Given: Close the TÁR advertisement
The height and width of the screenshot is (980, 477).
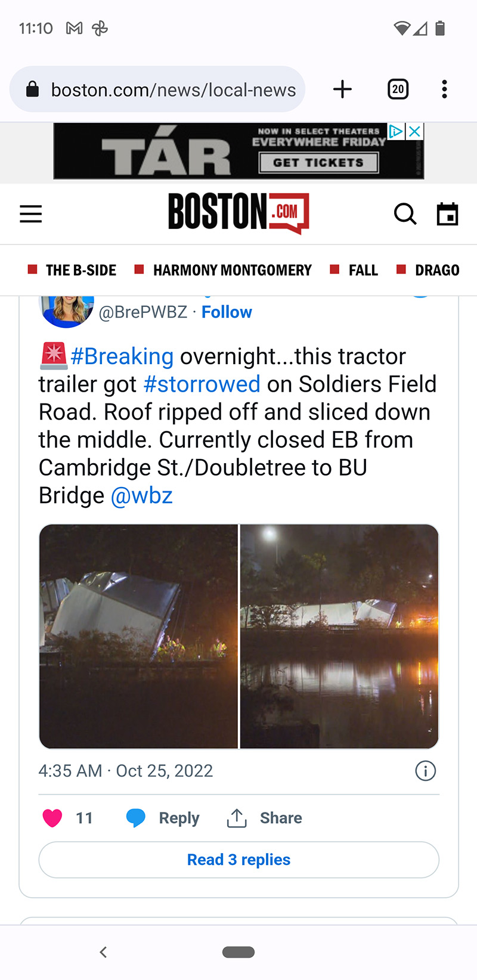Looking at the screenshot, I should click(x=415, y=131).
